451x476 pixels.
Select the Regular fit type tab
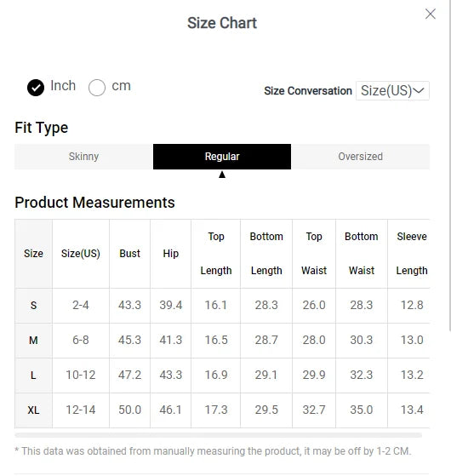coord(222,157)
